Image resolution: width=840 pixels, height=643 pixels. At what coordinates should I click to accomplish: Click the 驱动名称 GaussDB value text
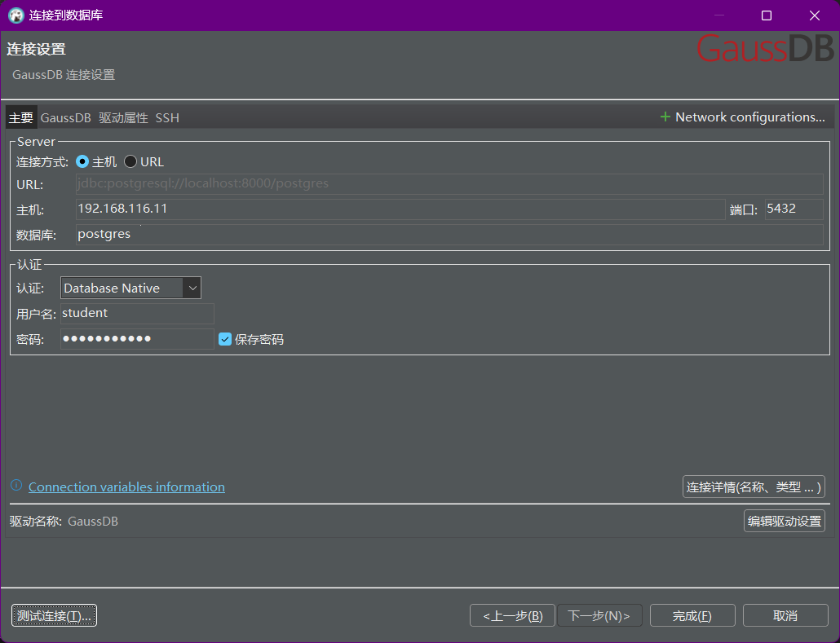(93, 521)
